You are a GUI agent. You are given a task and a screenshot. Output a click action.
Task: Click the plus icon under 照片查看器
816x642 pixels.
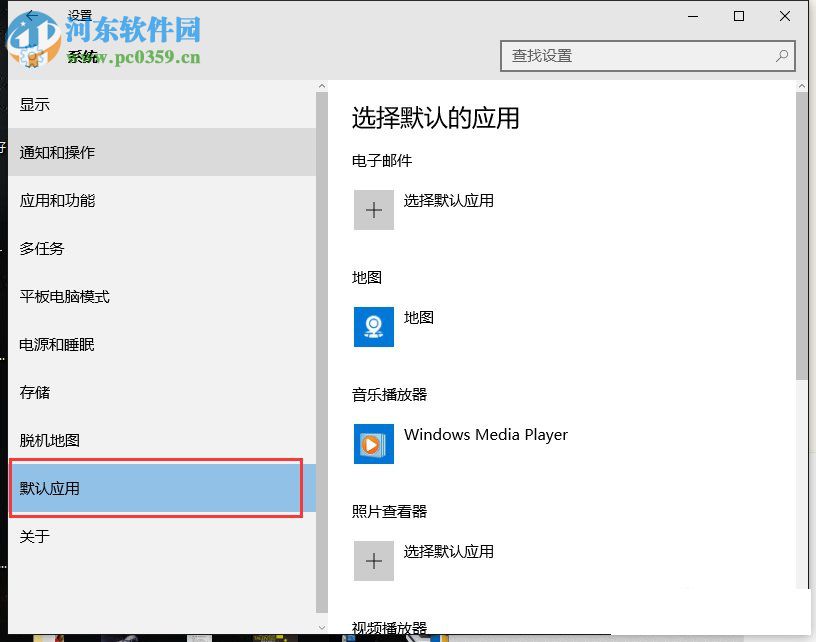point(373,561)
